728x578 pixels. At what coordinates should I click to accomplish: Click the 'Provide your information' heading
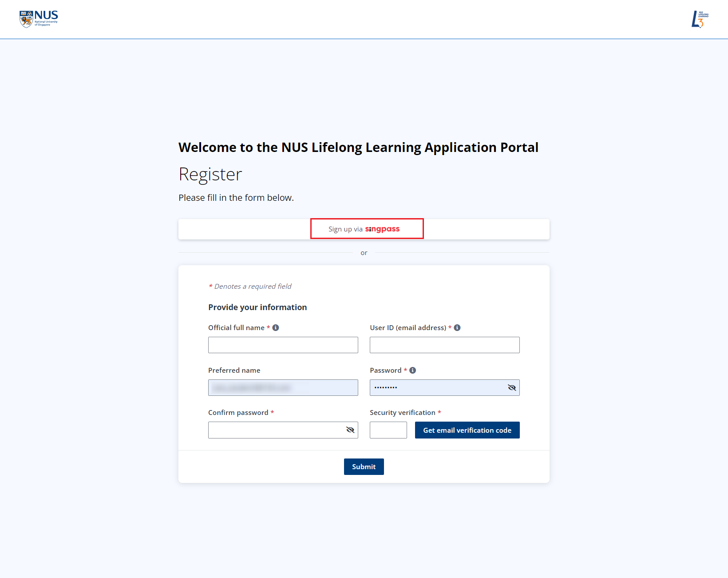coord(257,307)
